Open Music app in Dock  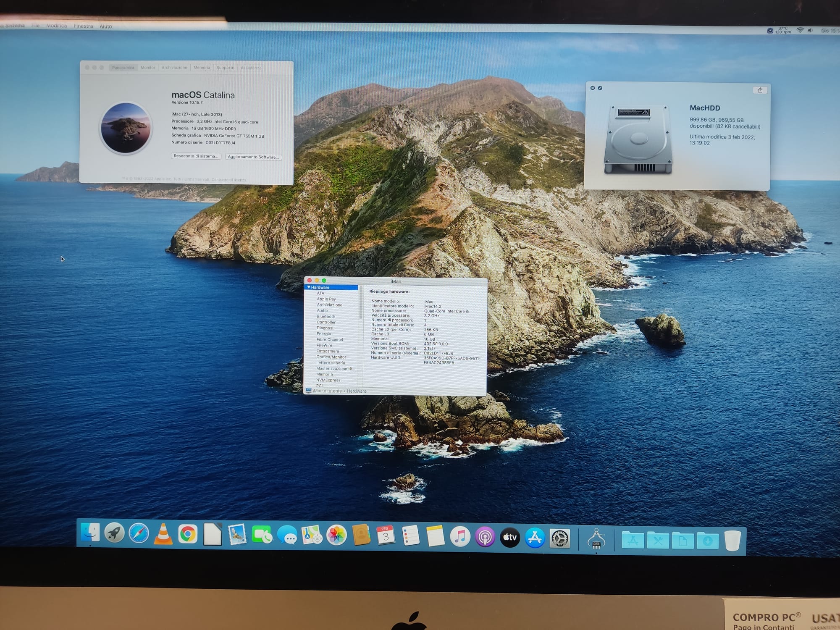(460, 537)
